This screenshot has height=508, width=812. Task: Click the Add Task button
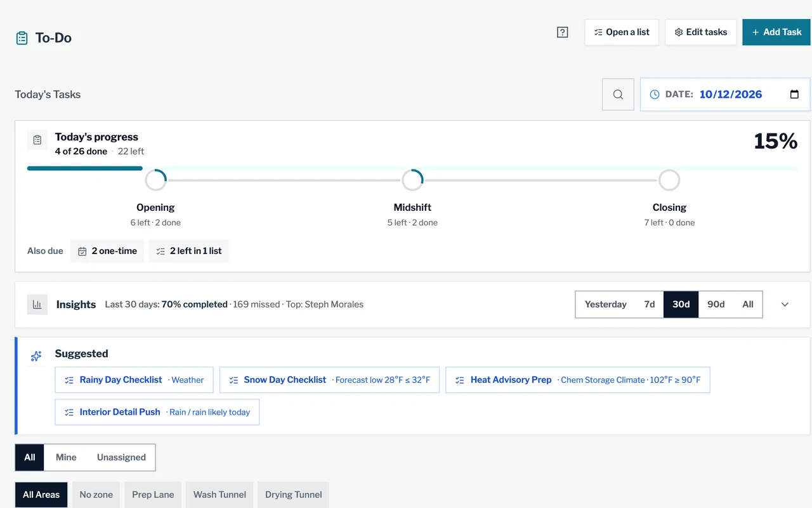click(x=776, y=32)
